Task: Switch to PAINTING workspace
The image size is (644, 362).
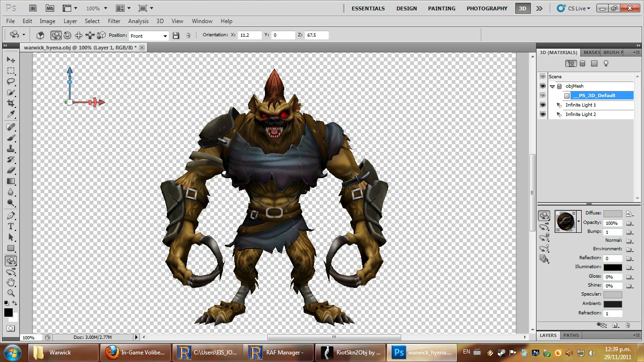Action: coord(441,8)
